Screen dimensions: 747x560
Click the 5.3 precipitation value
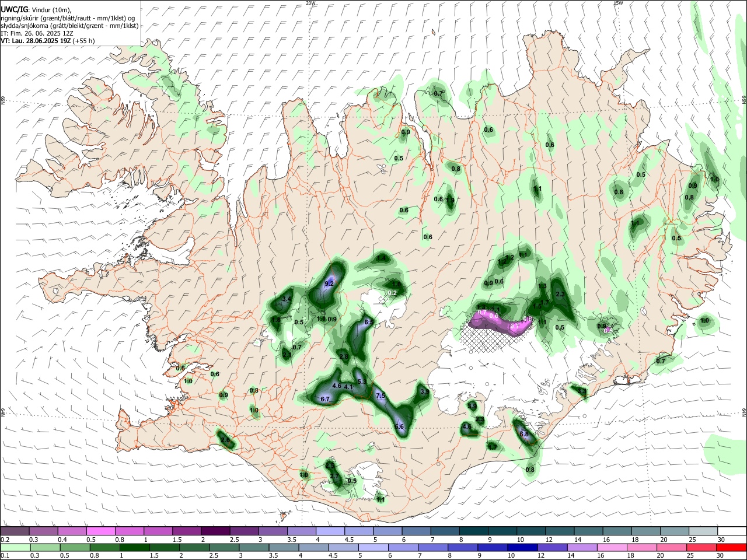coord(361,381)
